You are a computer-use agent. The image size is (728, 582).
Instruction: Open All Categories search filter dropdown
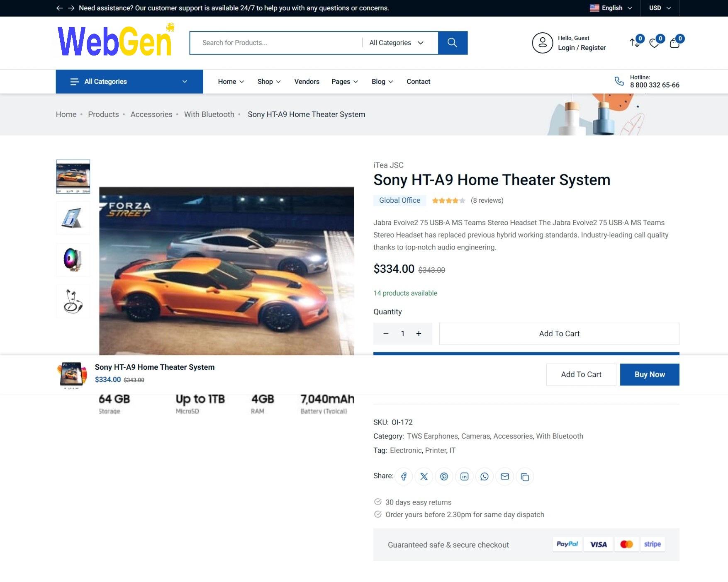(397, 43)
